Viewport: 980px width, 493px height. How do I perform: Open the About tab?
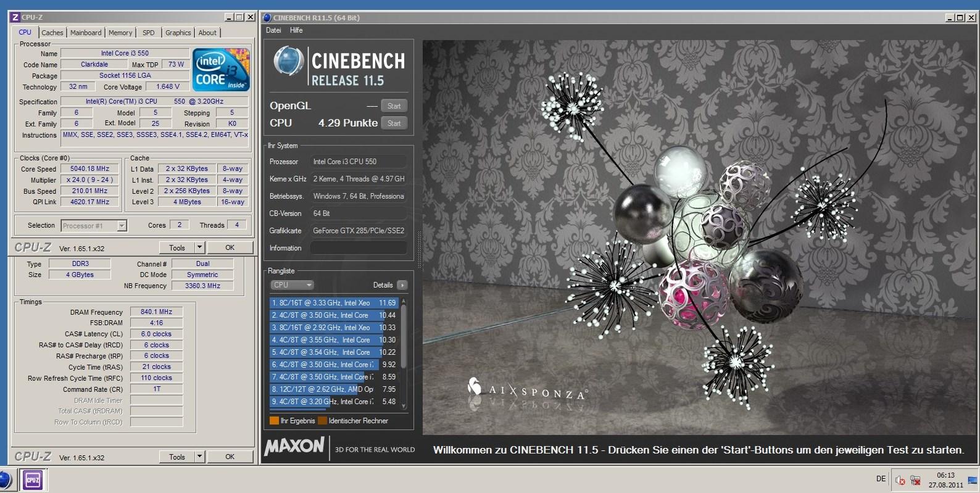point(207,33)
